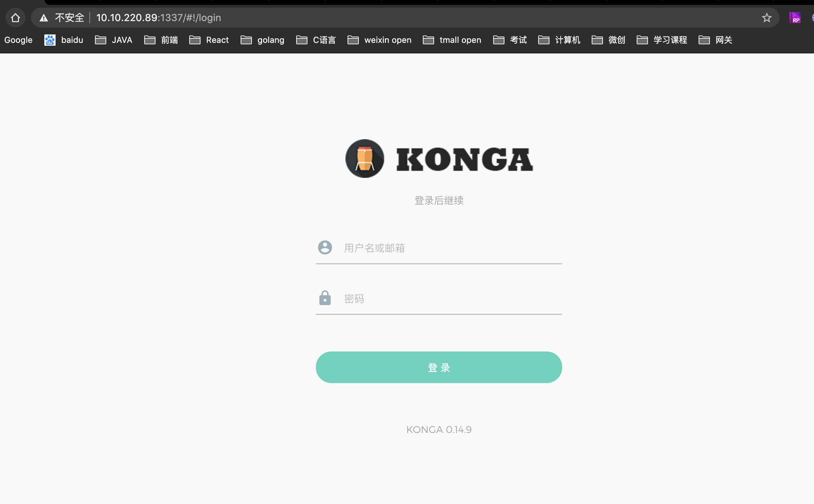
Task: Bookmark this page with the star icon
Action: (x=767, y=18)
